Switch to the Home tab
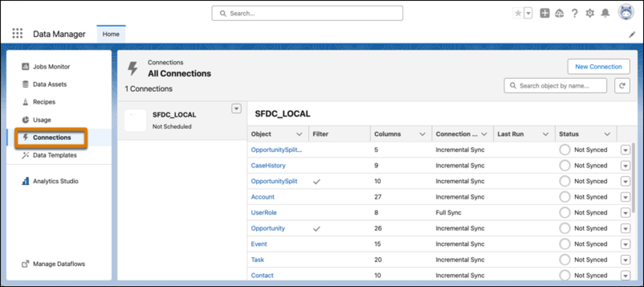This screenshot has width=644, height=287. pos(111,34)
